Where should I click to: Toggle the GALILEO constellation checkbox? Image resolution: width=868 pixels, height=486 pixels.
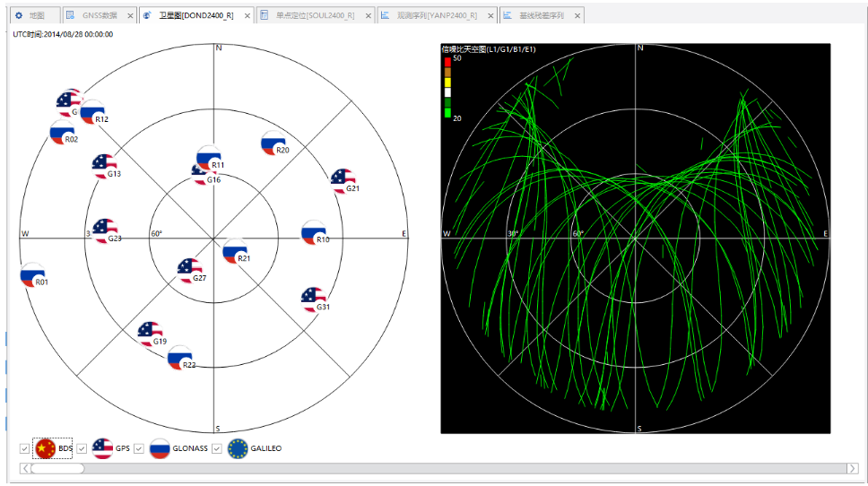pyautogui.click(x=217, y=448)
